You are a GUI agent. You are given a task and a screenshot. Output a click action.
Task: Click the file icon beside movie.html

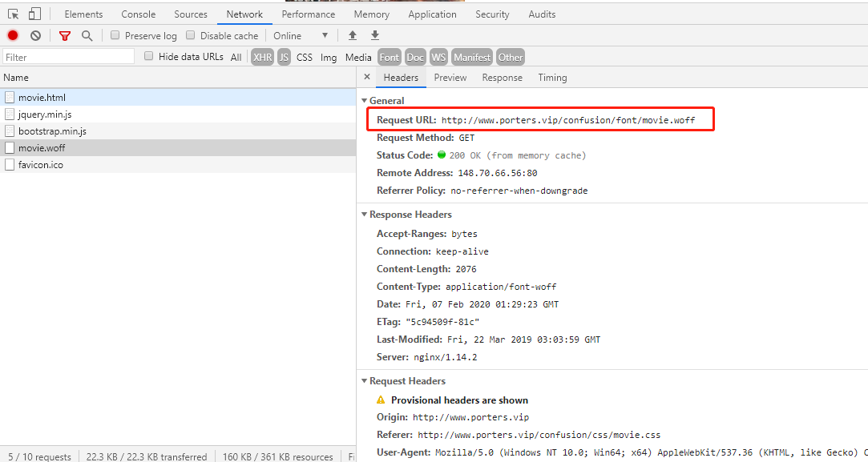click(10, 98)
